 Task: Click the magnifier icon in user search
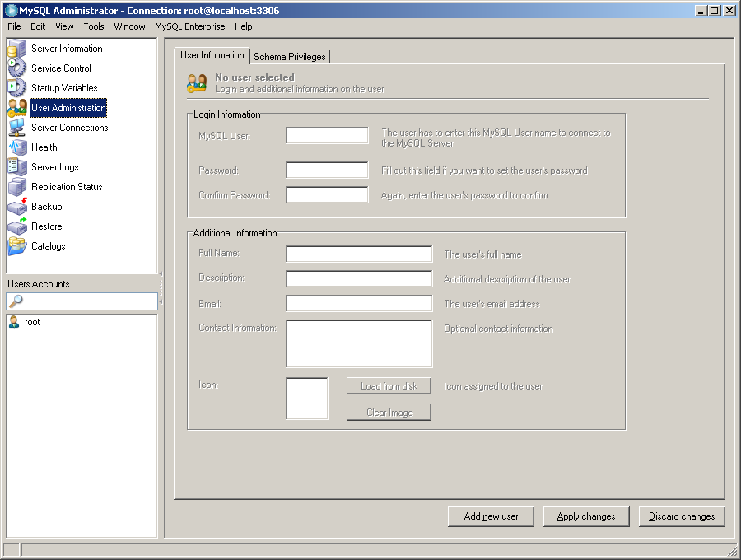[x=16, y=301]
